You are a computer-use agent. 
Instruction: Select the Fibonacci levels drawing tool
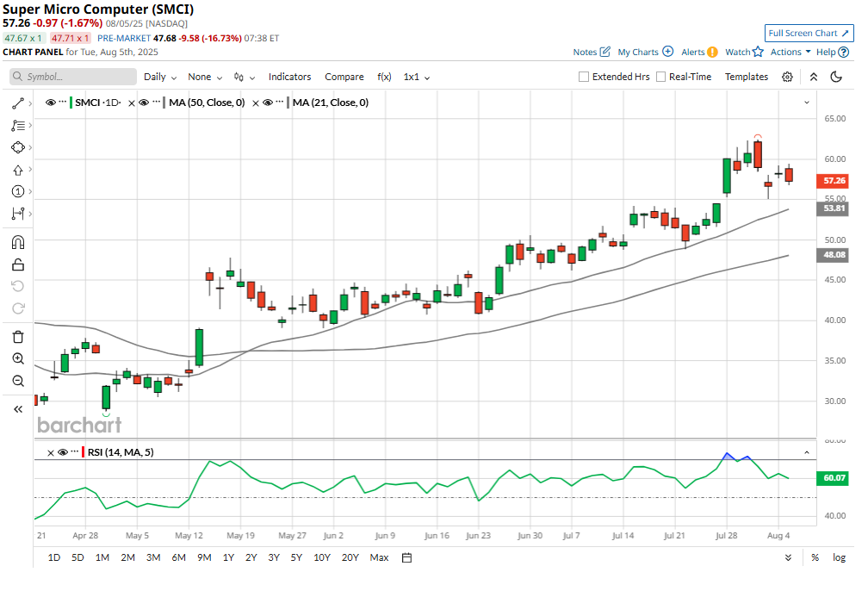pyautogui.click(x=18, y=126)
